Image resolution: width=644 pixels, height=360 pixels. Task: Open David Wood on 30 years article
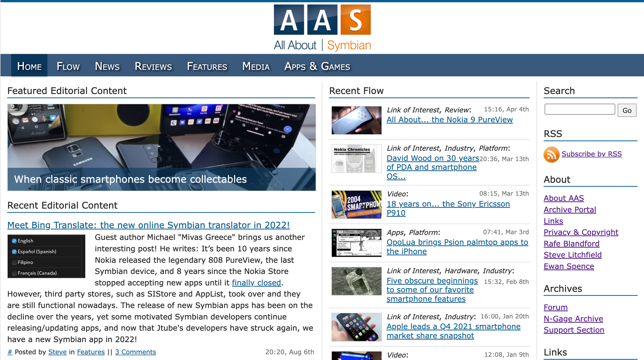tap(433, 167)
